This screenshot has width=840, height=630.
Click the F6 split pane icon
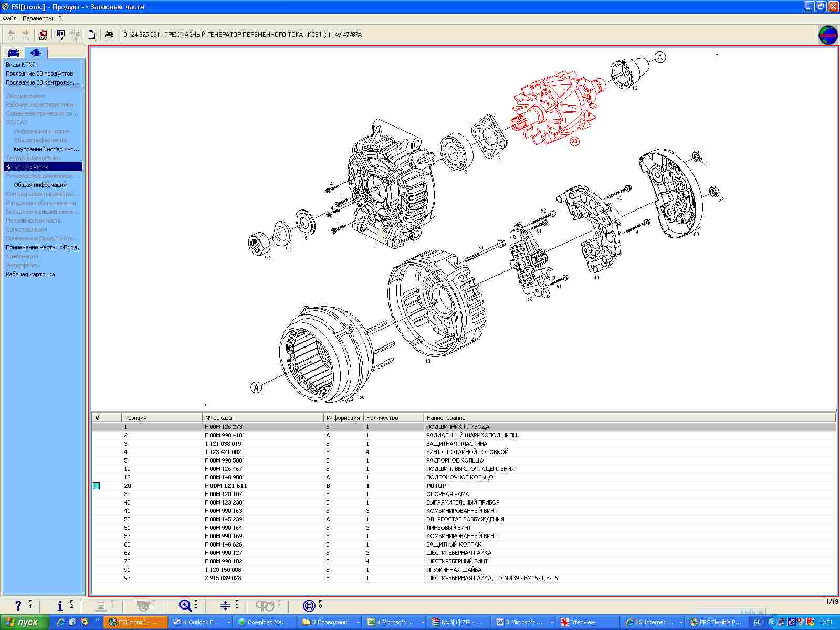coord(225,605)
